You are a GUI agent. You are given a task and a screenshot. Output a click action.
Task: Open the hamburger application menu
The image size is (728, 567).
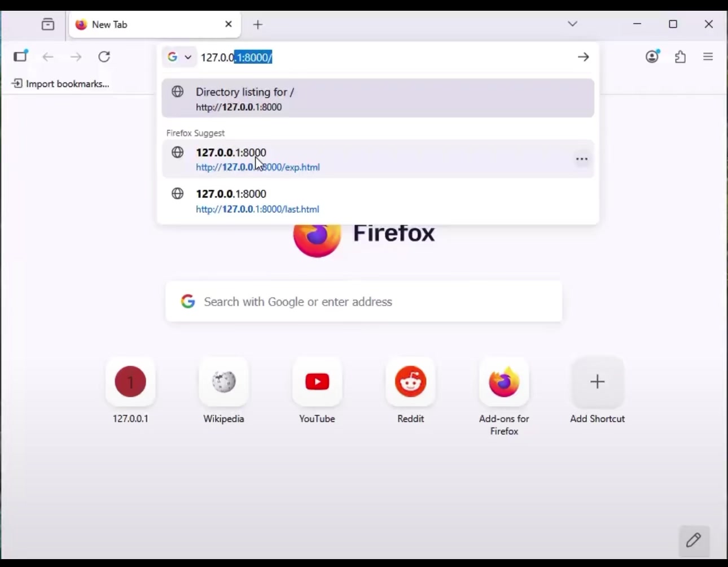[708, 57]
